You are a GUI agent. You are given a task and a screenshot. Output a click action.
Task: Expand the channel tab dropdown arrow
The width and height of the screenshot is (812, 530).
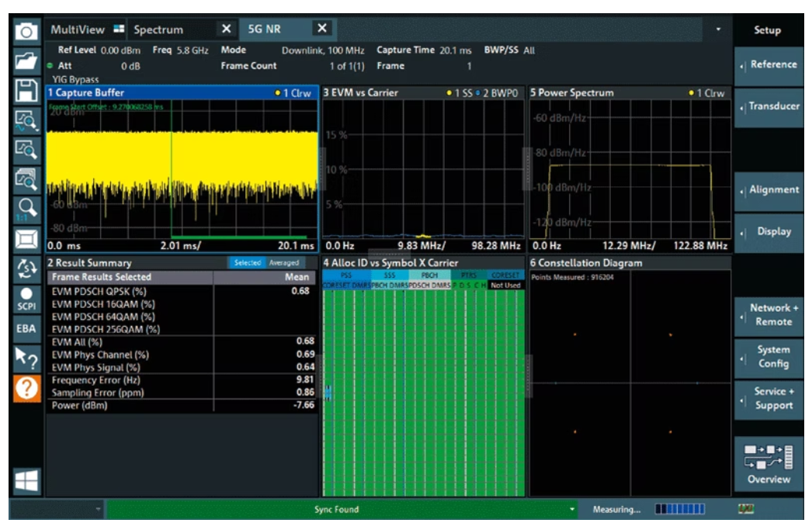coord(718,30)
